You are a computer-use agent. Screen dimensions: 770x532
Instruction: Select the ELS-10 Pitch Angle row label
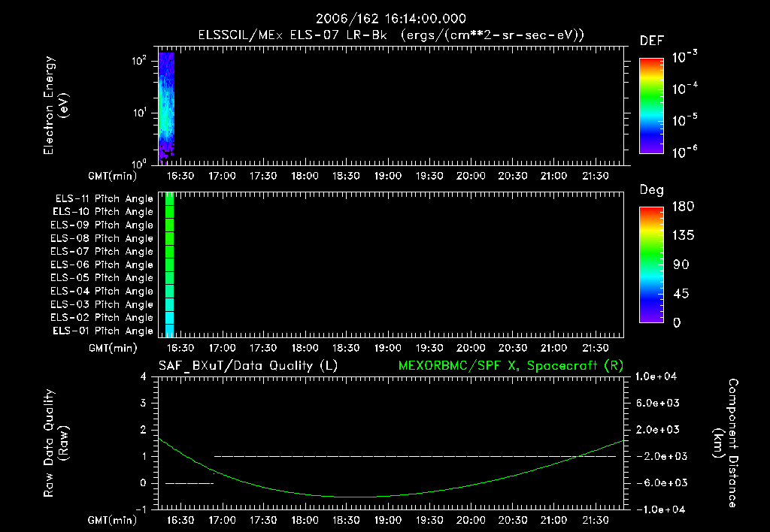tap(102, 212)
